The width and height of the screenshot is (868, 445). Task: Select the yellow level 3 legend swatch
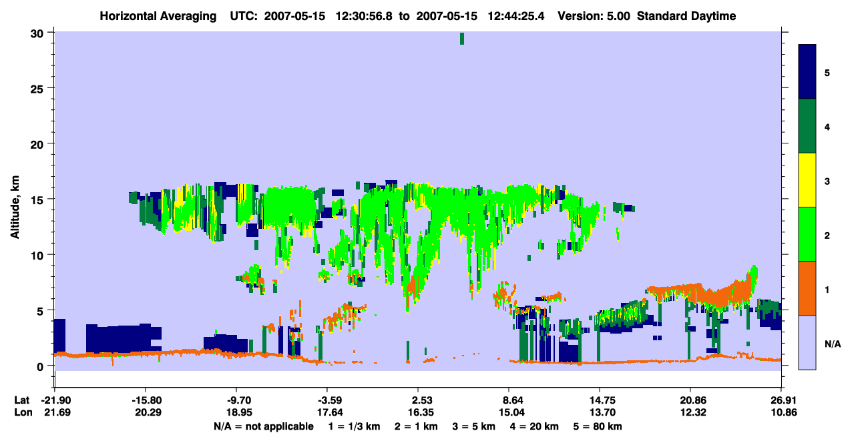coord(807,180)
